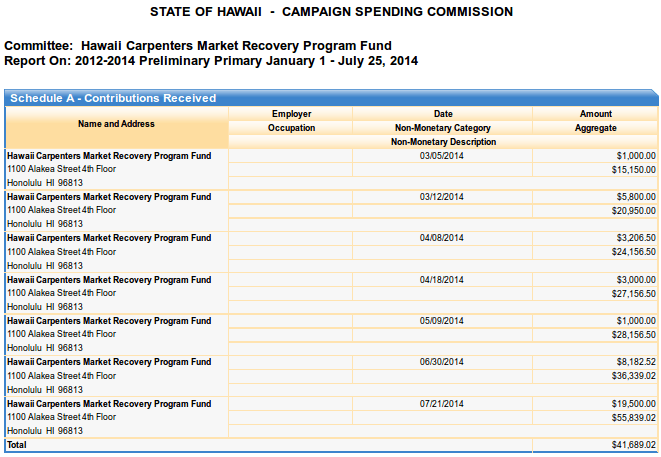Click the Report On period line

coord(211,61)
